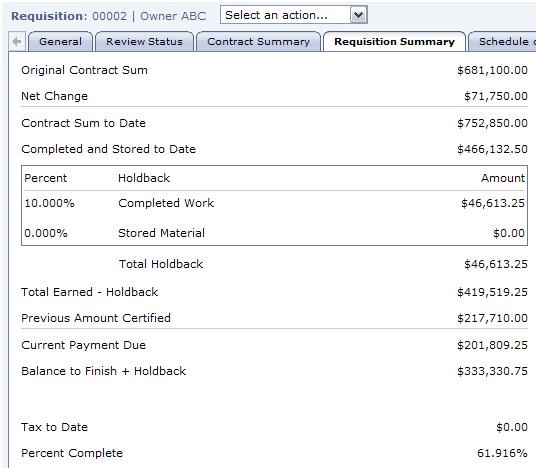Click the Current Payment Due amount
Image resolution: width=536 pixels, height=470 pixels.
tap(492, 345)
